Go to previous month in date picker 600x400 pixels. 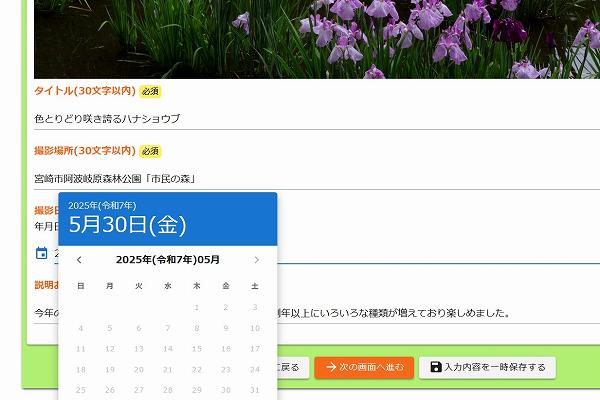(x=79, y=260)
